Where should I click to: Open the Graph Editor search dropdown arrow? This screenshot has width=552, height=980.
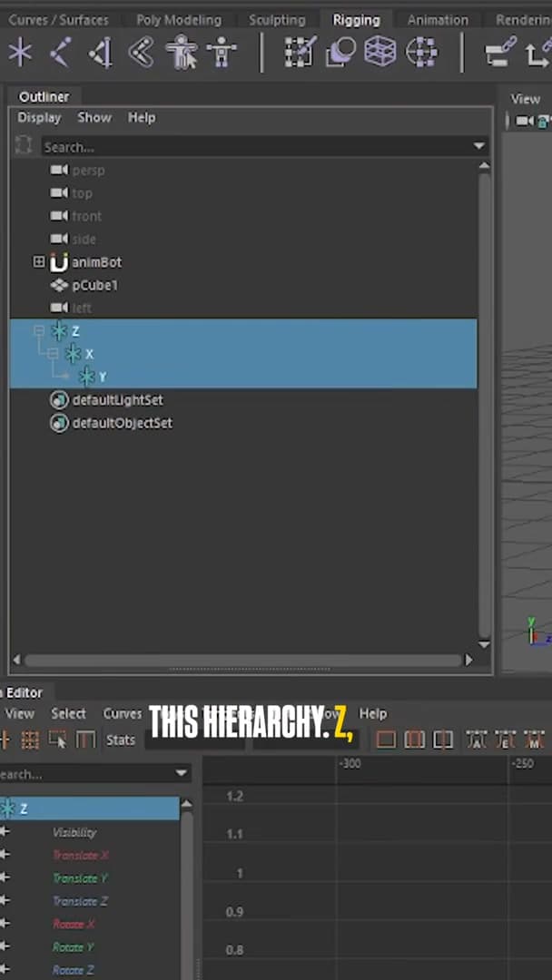click(x=182, y=773)
